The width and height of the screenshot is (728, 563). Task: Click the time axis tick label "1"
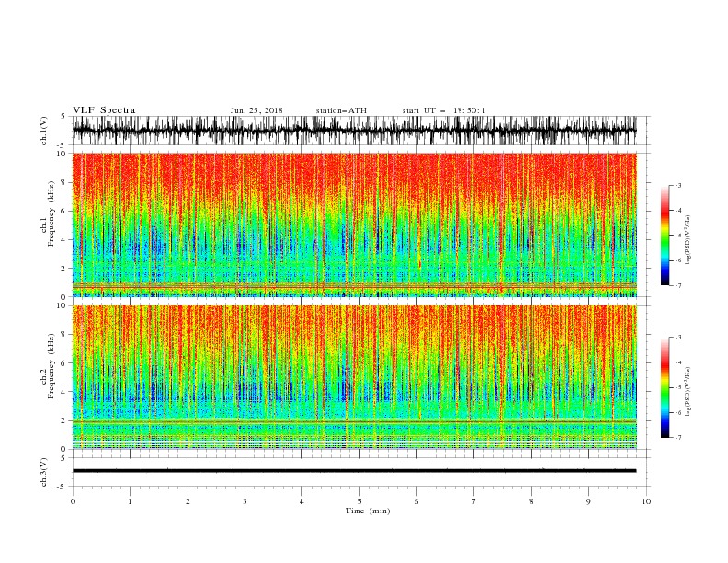(x=130, y=502)
